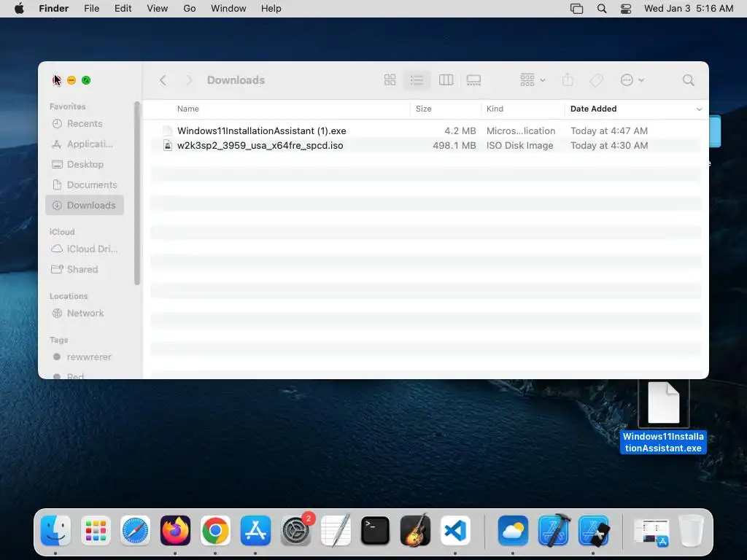Launch GarageBand from the Dock

[415, 530]
